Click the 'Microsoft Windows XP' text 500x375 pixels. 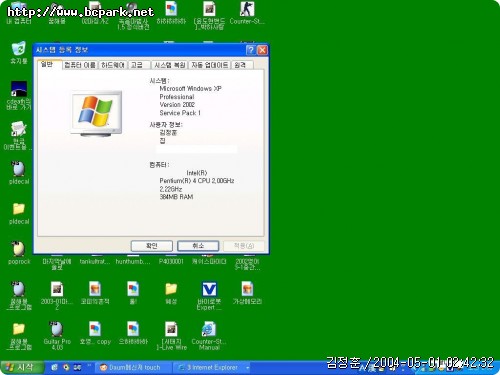(190, 89)
